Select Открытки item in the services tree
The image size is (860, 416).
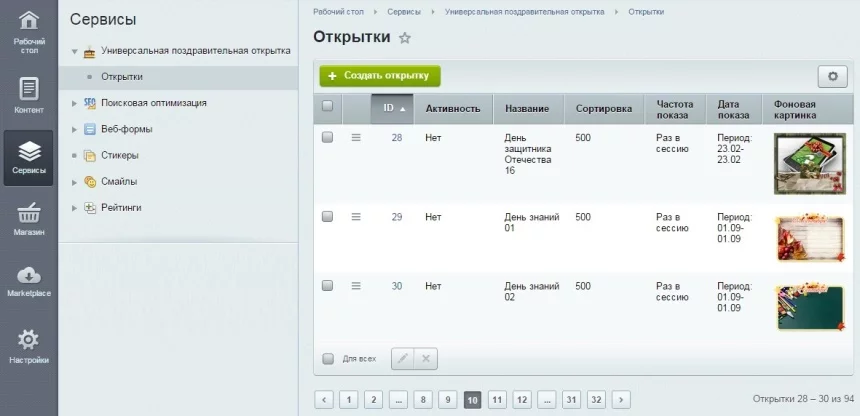click(x=122, y=76)
